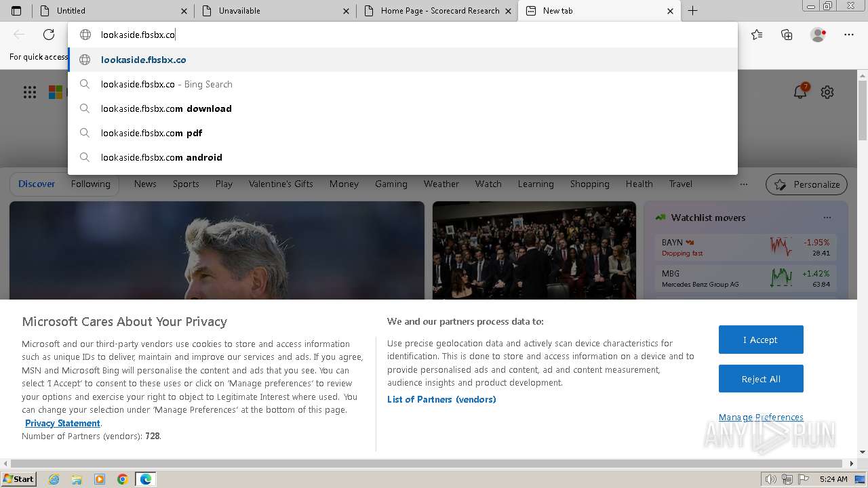Pick the 'lookaside.fbsbx.com pdf' suggestion
Screen dimensions: 868x488
tap(403, 133)
